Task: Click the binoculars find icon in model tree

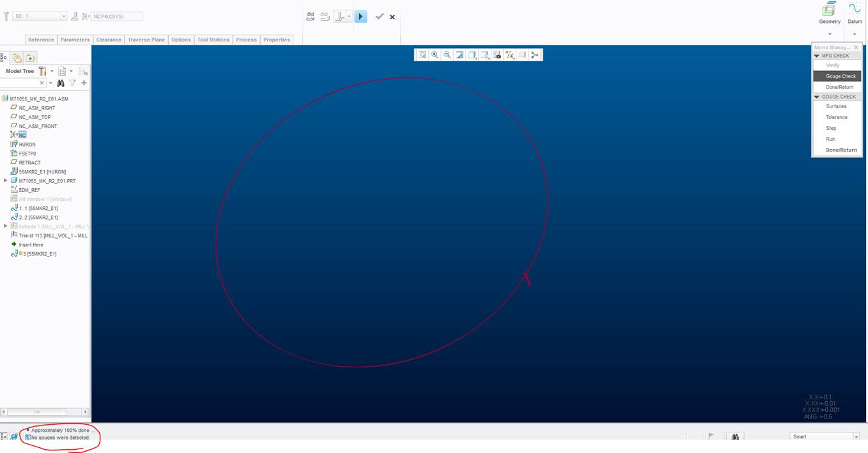Action: tap(61, 83)
